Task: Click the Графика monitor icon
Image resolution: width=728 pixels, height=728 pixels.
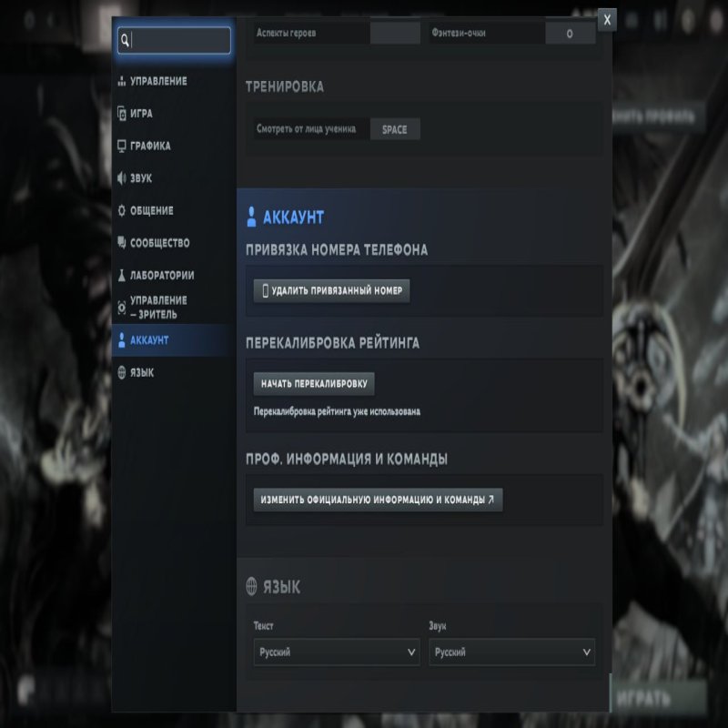Action: coord(122,146)
